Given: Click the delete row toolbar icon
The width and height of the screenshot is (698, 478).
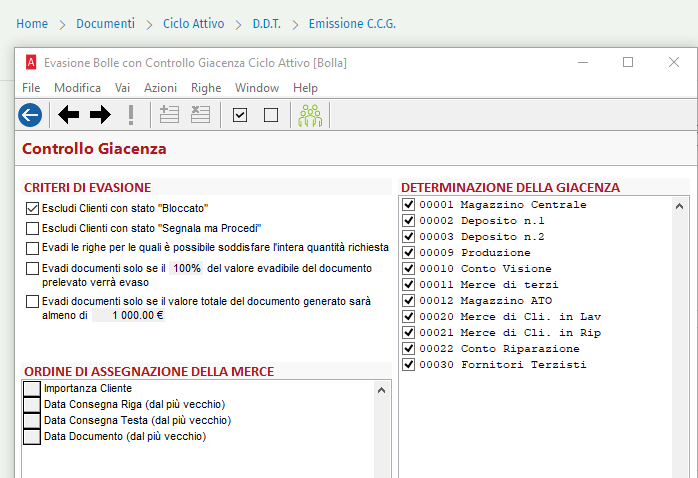Looking at the screenshot, I should (x=200, y=114).
